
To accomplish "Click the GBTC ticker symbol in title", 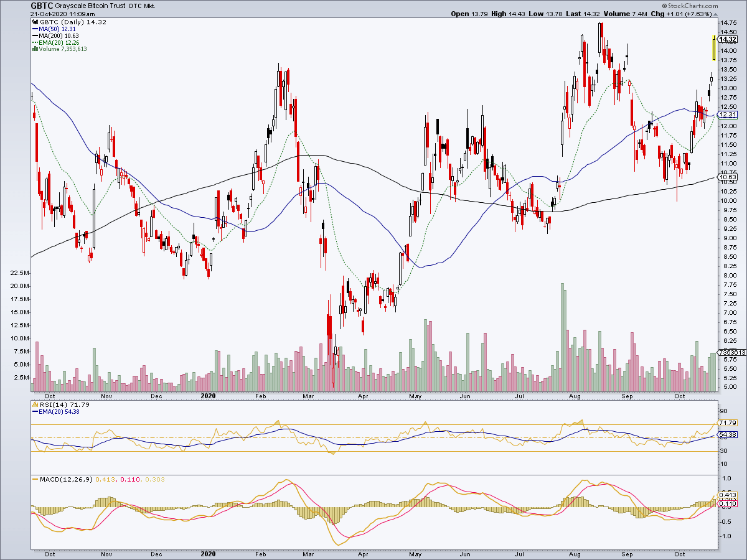I will pos(42,5).
